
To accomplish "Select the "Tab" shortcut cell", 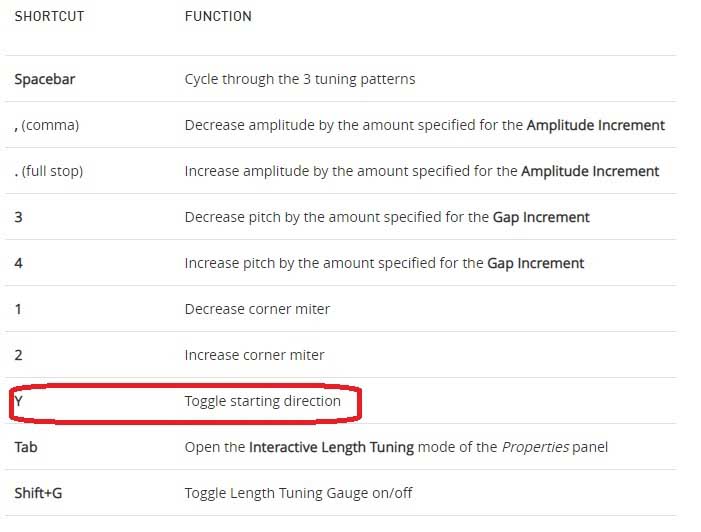I will [x=26, y=447].
